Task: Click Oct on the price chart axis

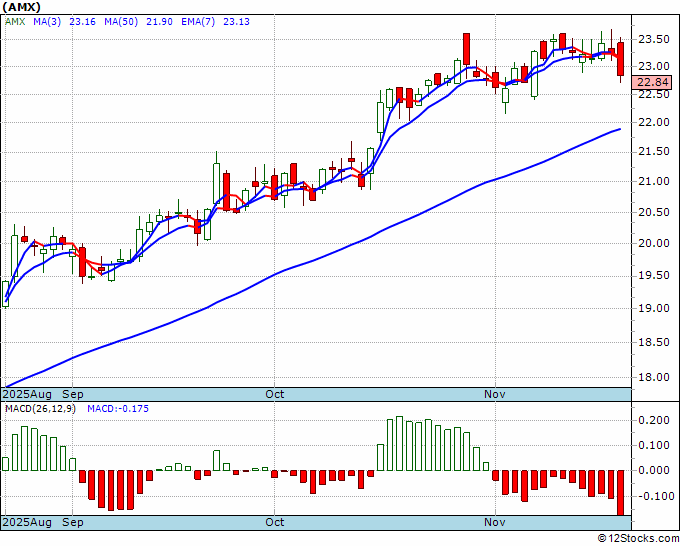Action: [x=275, y=394]
